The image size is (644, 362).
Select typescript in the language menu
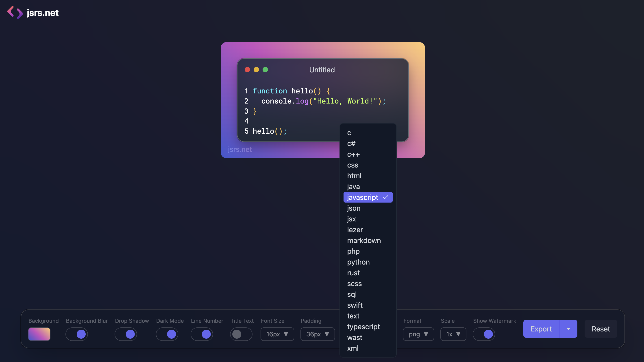click(x=363, y=327)
